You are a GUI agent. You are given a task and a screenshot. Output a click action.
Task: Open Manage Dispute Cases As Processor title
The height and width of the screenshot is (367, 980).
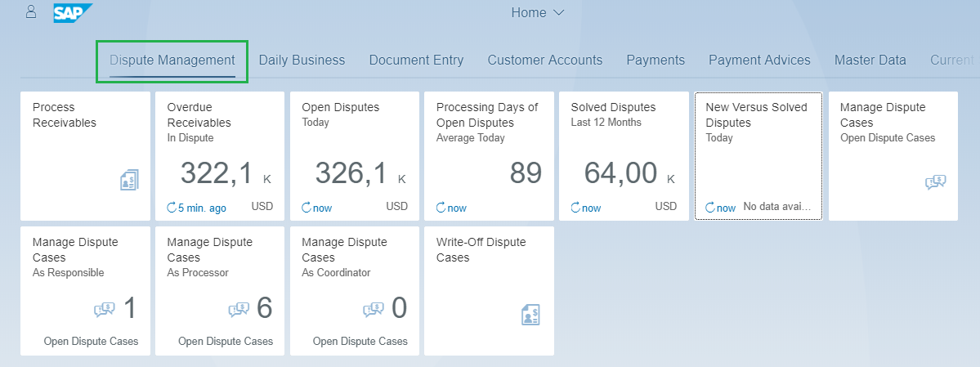click(210, 249)
